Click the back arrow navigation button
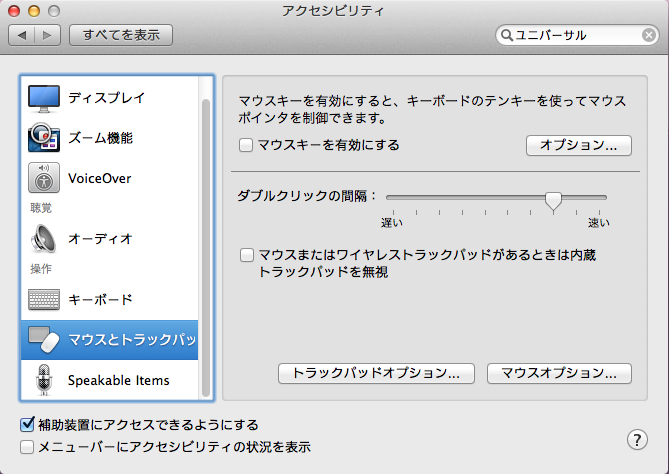669x474 pixels. pos(24,35)
